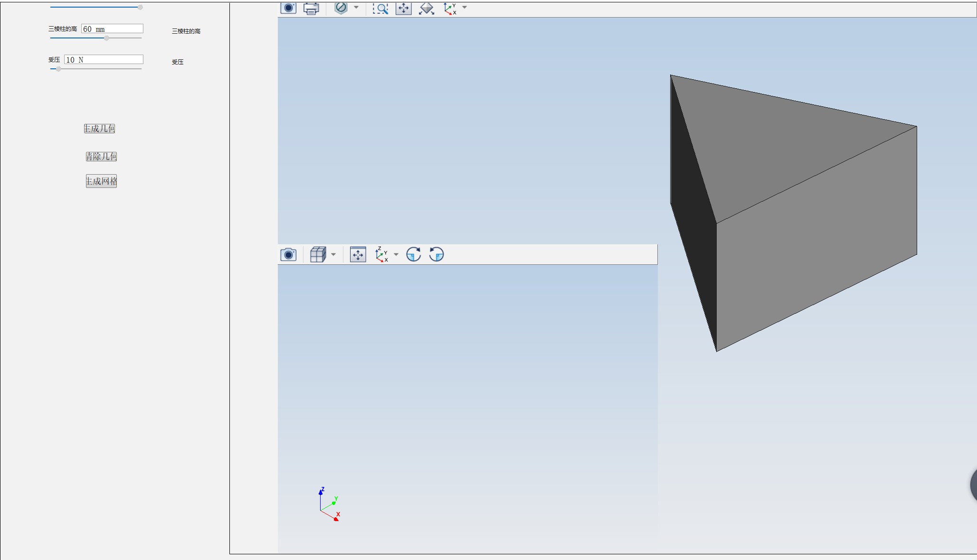Click 清除几何 to clear geometry
This screenshot has width=977, height=560.
(x=102, y=156)
